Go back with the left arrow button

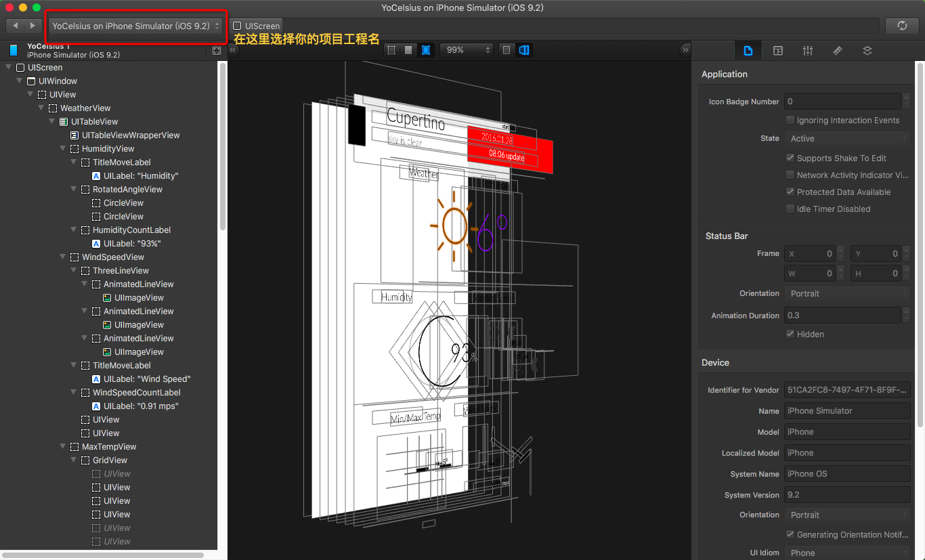tap(16, 26)
